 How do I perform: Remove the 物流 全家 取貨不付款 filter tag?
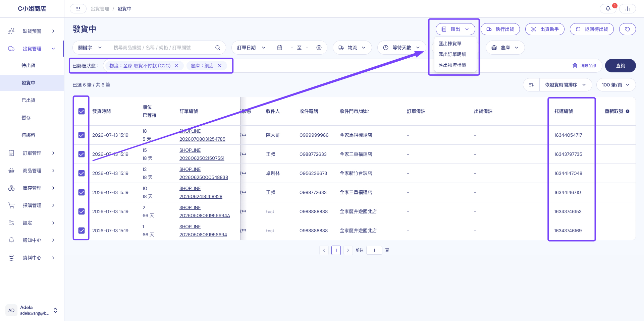pyautogui.click(x=176, y=66)
